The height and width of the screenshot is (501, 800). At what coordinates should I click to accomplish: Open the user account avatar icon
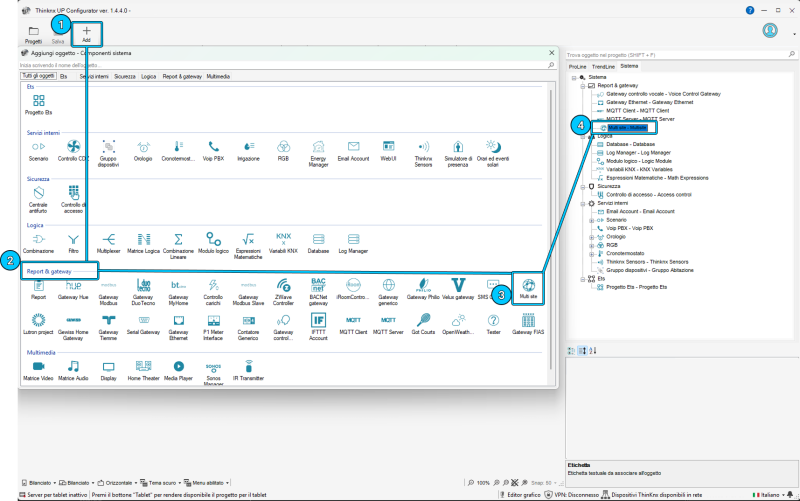pos(770,31)
